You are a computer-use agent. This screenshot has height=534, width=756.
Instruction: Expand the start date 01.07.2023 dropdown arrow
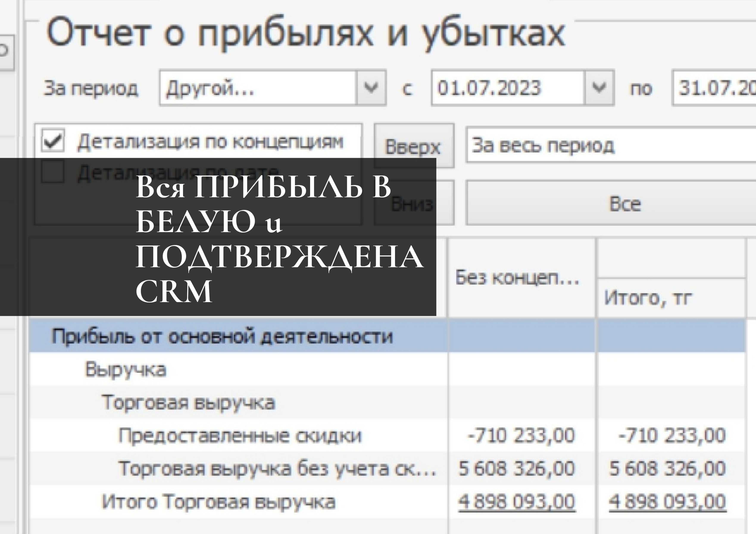click(x=599, y=88)
